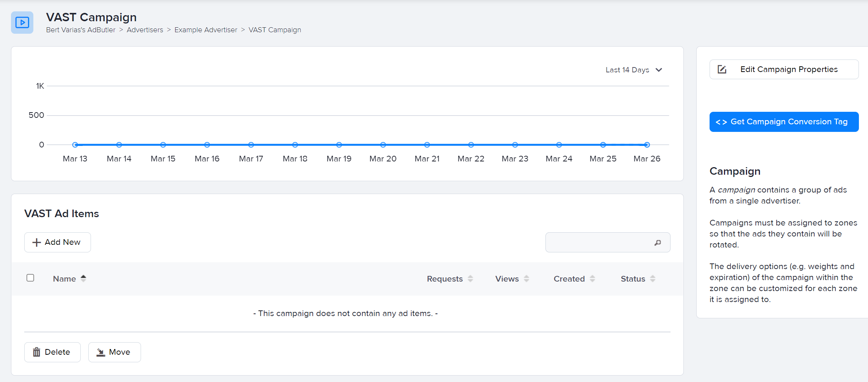868x382 pixels.
Task: Navigate to Example Advertiser via breadcrumb
Action: 206,30
